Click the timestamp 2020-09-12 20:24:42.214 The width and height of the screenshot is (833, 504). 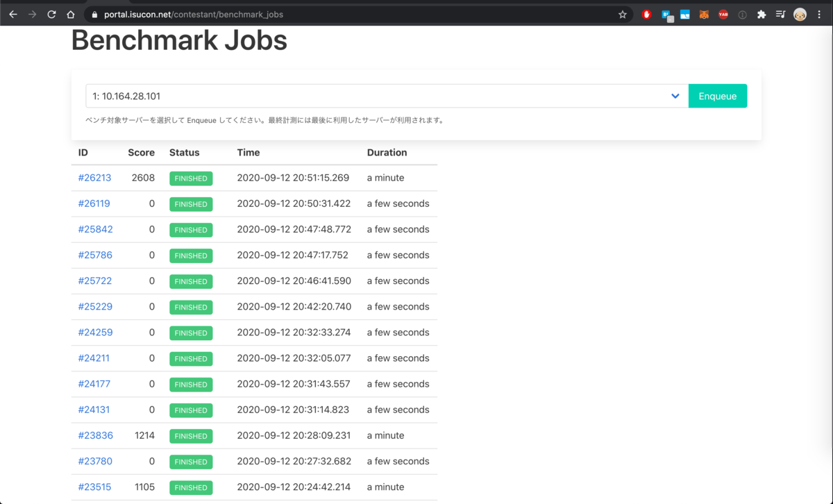tap(294, 487)
